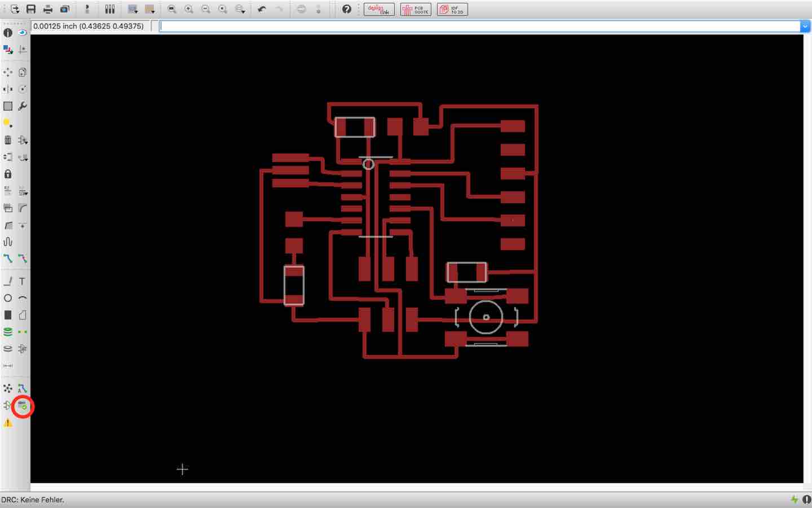This screenshot has height=508, width=812.
Task: Click the Zoom to fit icon
Action: [x=172, y=9]
